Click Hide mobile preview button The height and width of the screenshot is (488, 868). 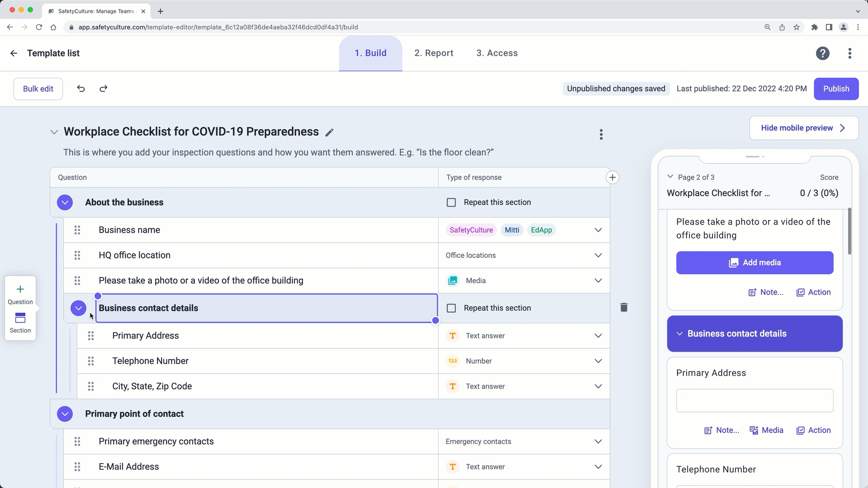(803, 128)
